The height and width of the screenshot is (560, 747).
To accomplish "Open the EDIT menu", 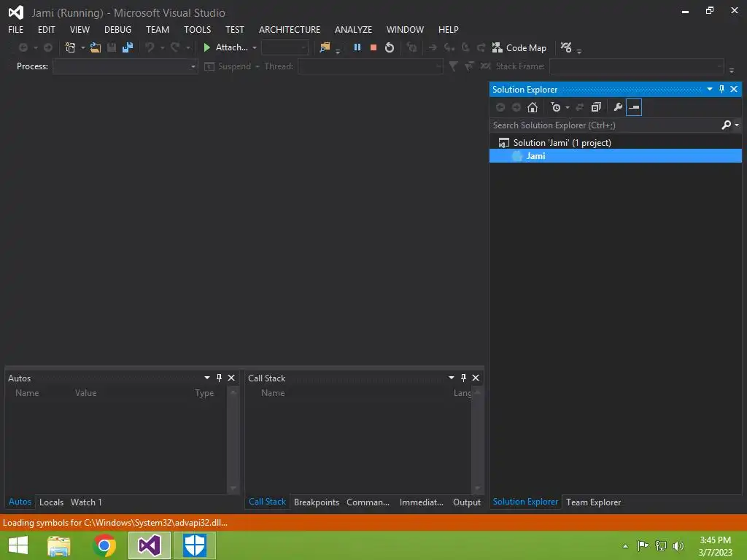I will (x=46, y=29).
